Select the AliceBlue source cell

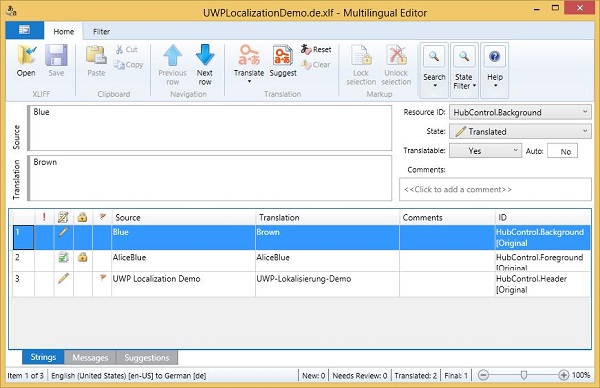click(x=183, y=261)
